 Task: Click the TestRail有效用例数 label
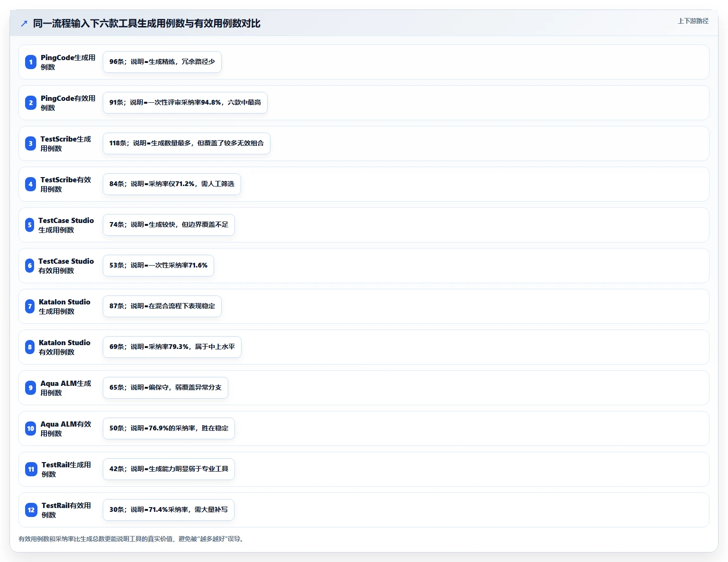click(x=66, y=510)
